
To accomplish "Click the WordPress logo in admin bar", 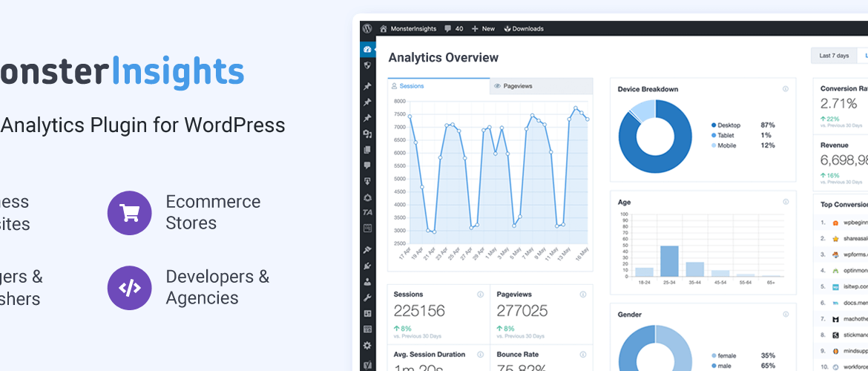I will [367, 28].
